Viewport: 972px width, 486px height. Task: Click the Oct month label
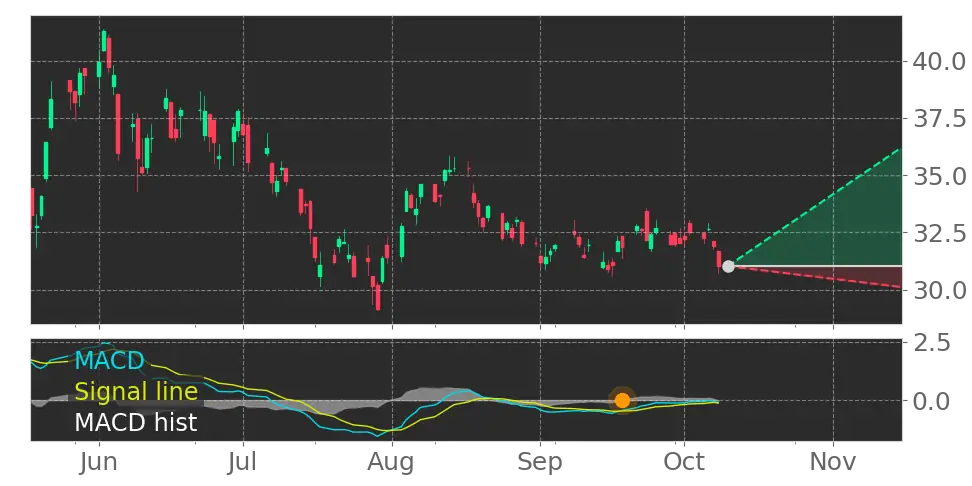684,463
